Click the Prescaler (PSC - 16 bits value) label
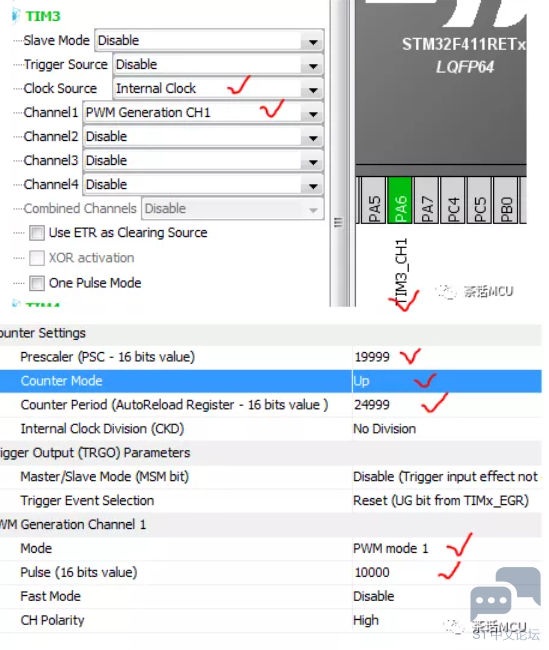 coord(107,357)
